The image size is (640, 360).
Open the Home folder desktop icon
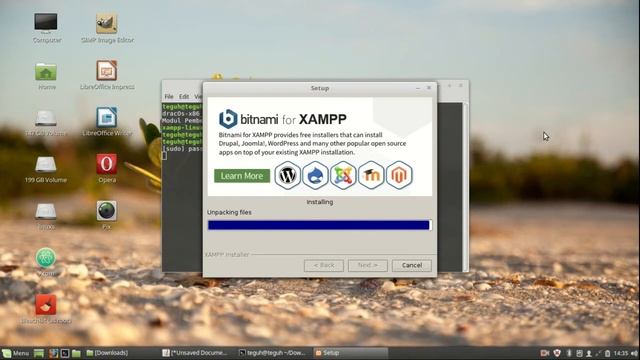46,76
